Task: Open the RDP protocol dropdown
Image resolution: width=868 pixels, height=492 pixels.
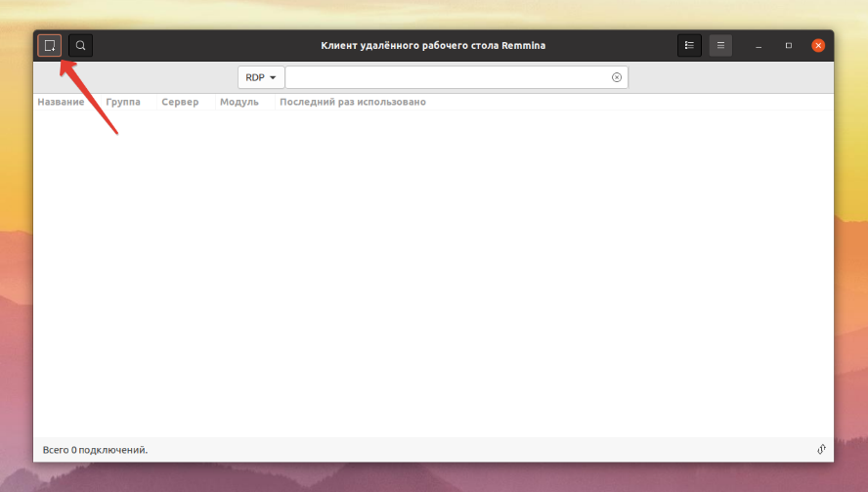Action: pos(261,77)
